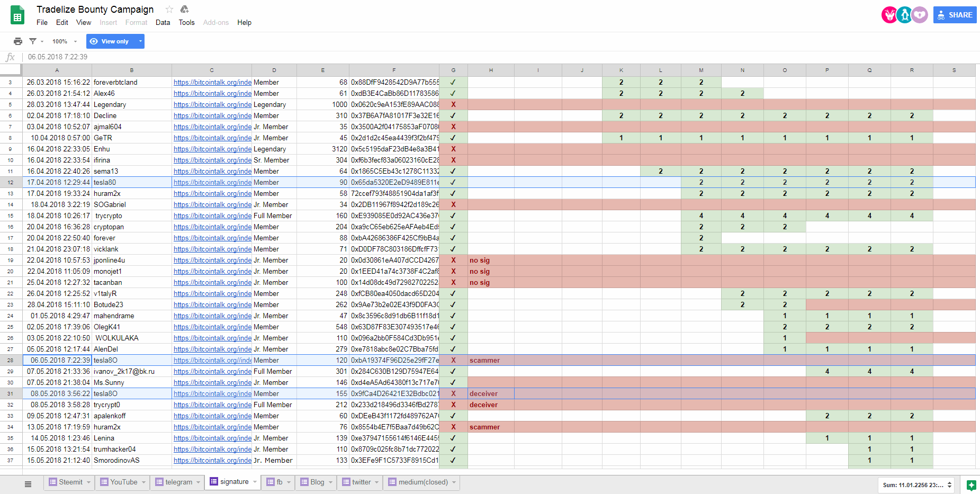
Task: Click the cell with value 3120
Action: pos(323,149)
